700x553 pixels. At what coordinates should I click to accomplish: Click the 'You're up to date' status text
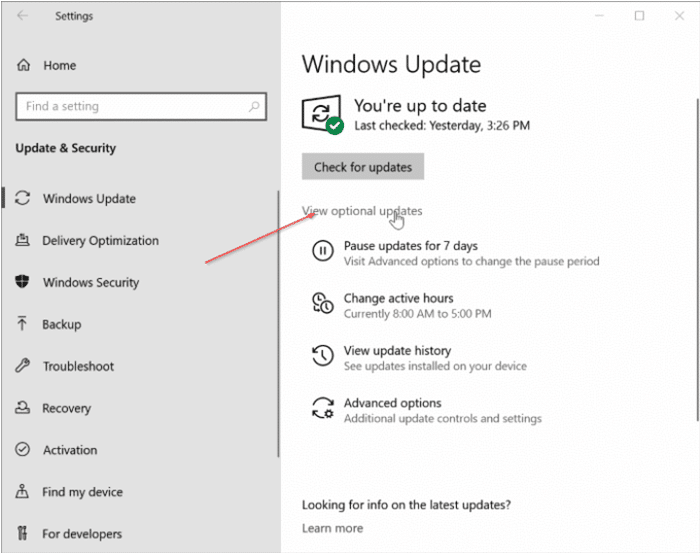420,106
